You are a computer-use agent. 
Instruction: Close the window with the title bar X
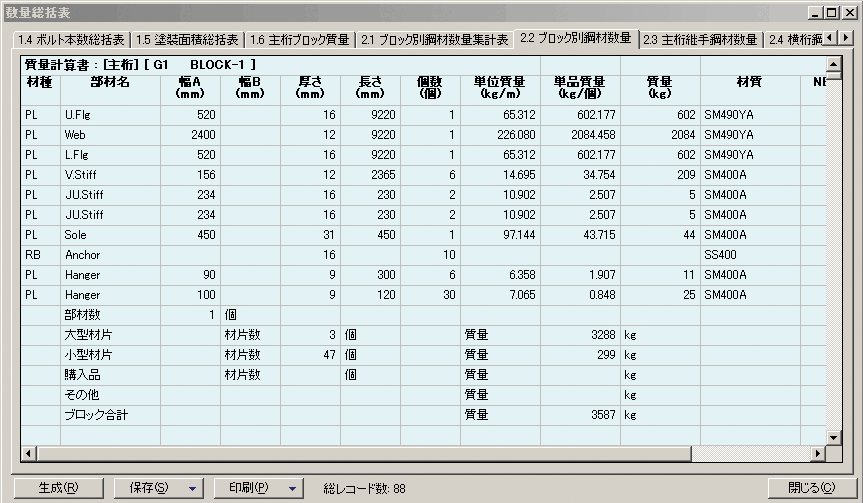pos(849,13)
